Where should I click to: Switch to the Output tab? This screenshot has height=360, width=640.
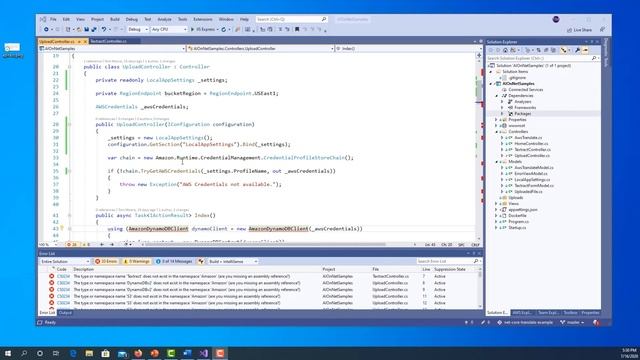[x=65, y=313]
